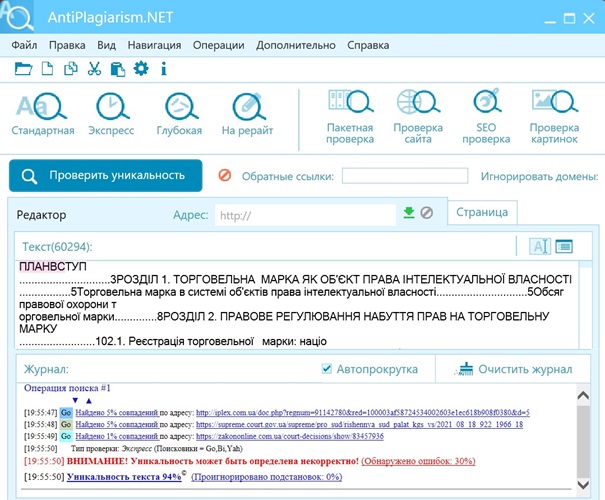Open SEO проверка
Viewport: 605px width, 500px height.
coord(486,117)
